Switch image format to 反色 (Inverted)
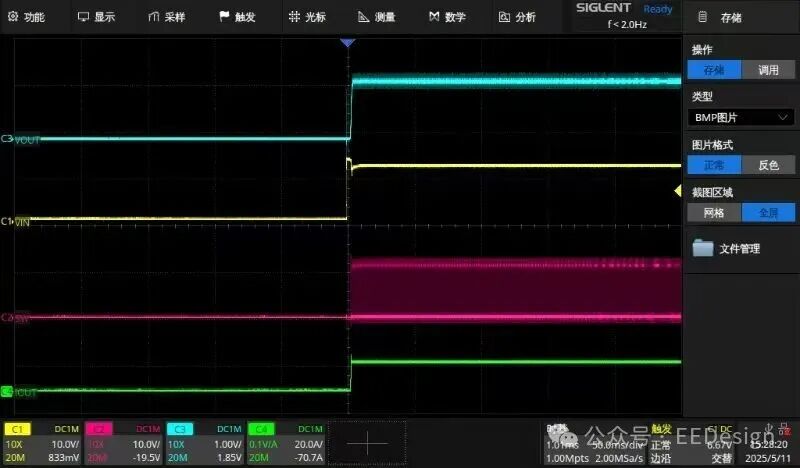The width and height of the screenshot is (800, 468). point(768,165)
